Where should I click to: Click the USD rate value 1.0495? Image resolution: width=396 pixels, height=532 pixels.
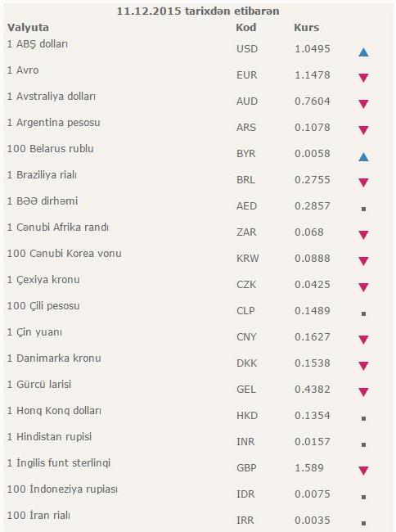coord(313,49)
